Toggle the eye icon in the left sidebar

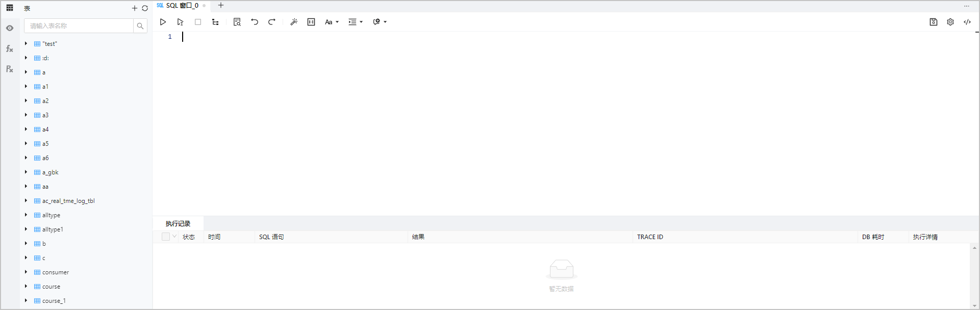(10, 28)
